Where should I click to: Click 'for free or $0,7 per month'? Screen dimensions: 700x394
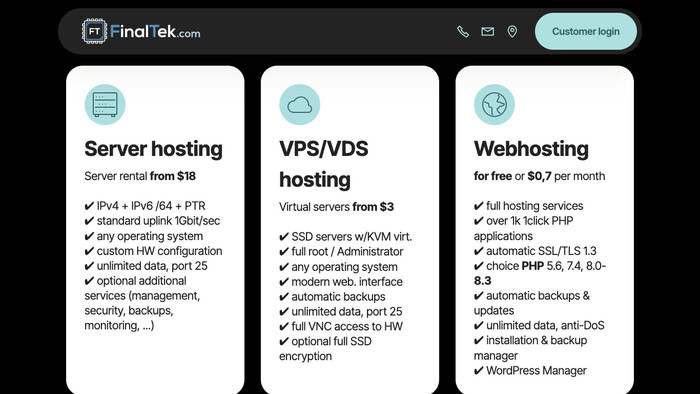pos(539,176)
